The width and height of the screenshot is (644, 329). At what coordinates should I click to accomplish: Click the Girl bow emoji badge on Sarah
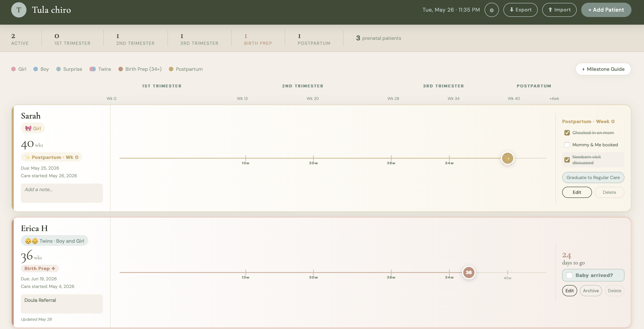[x=33, y=128]
